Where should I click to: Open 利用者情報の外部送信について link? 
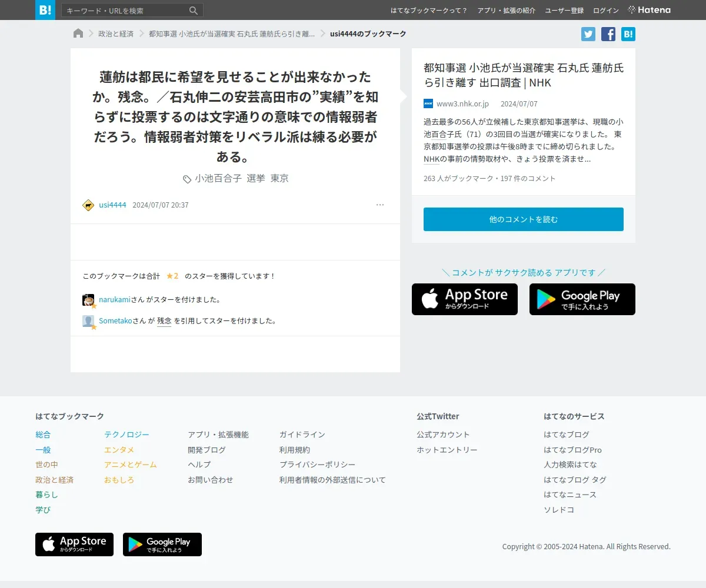332,480
